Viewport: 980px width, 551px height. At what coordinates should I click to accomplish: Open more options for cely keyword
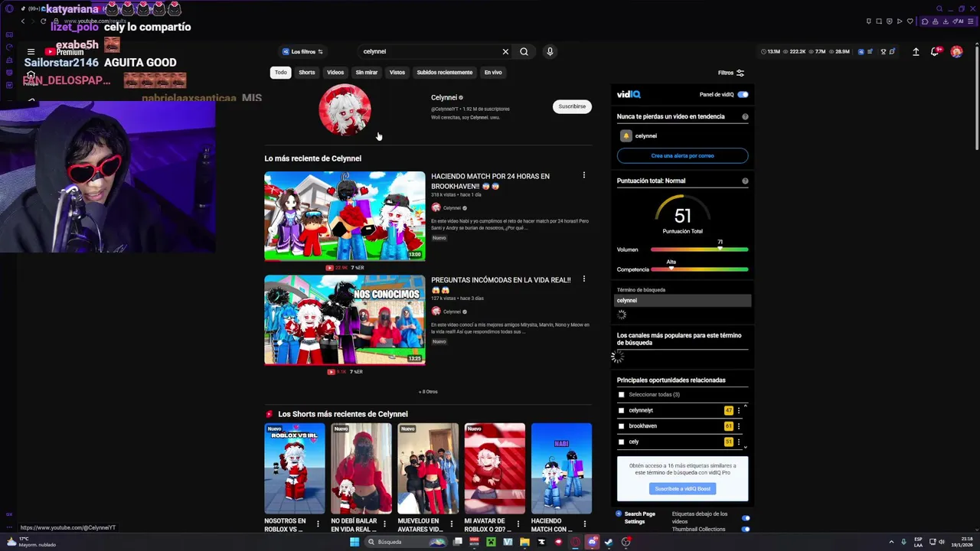coord(739,442)
